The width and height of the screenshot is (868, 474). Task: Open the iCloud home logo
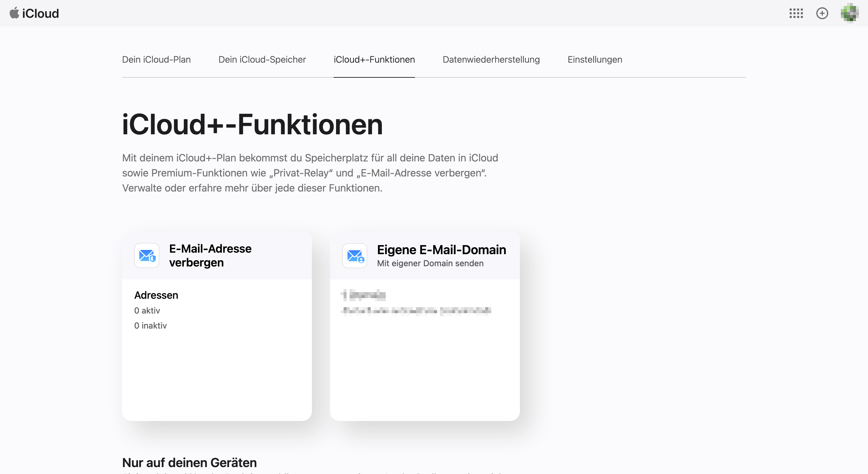point(34,14)
